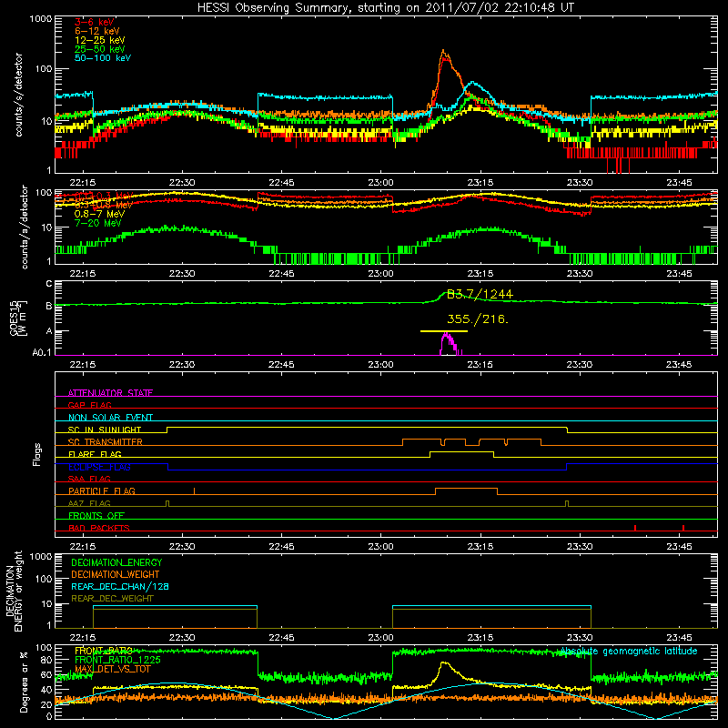The height and width of the screenshot is (728, 728).
Task: Click the Flags vertical axis label
Action: point(37,454)
